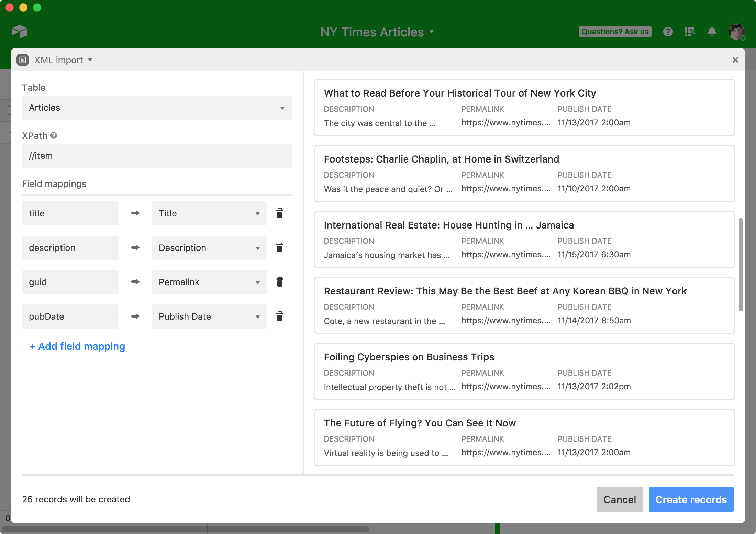Open the Articles table dropdown
The height and width of the screenshot is (534, 756).
157,108
